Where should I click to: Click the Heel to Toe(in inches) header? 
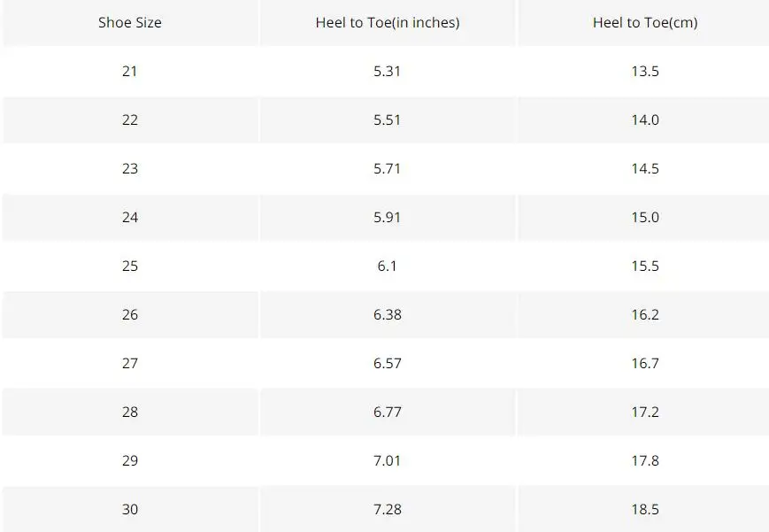(x=388, y=23)
